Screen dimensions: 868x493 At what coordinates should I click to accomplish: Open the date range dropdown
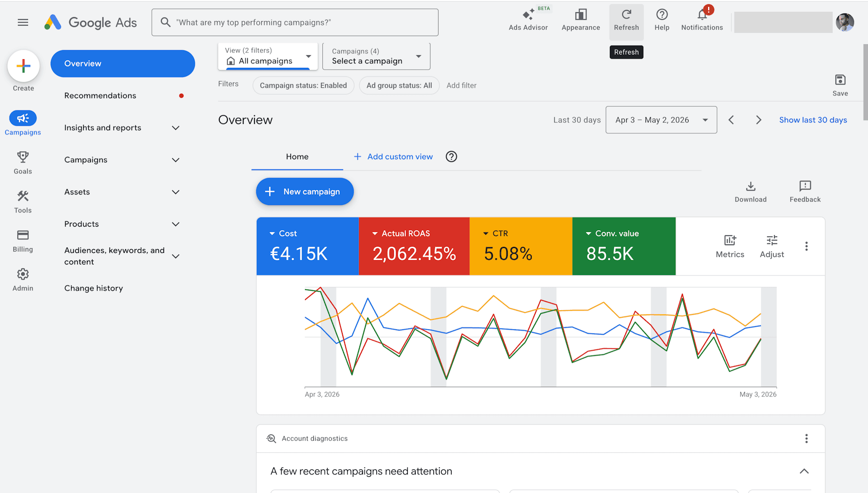[x=661, y=120]
